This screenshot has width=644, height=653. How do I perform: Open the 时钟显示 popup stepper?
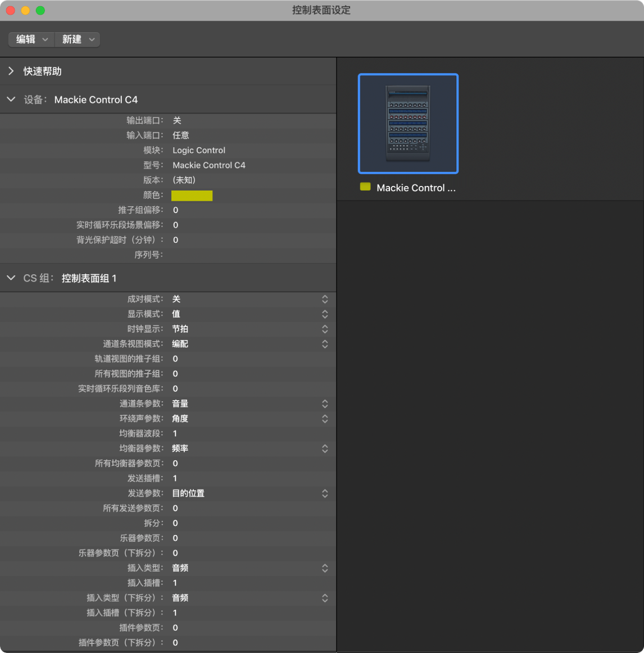click(x=325, y=329)
